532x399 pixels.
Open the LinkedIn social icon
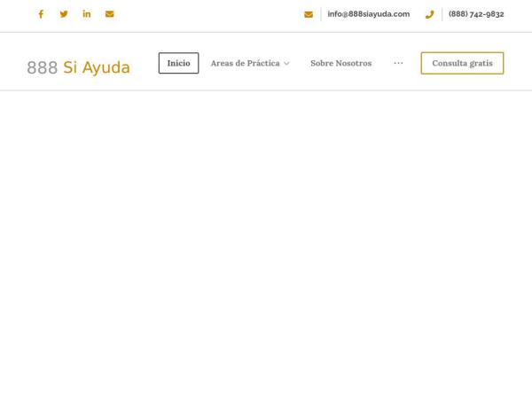[x=87, y=14]
